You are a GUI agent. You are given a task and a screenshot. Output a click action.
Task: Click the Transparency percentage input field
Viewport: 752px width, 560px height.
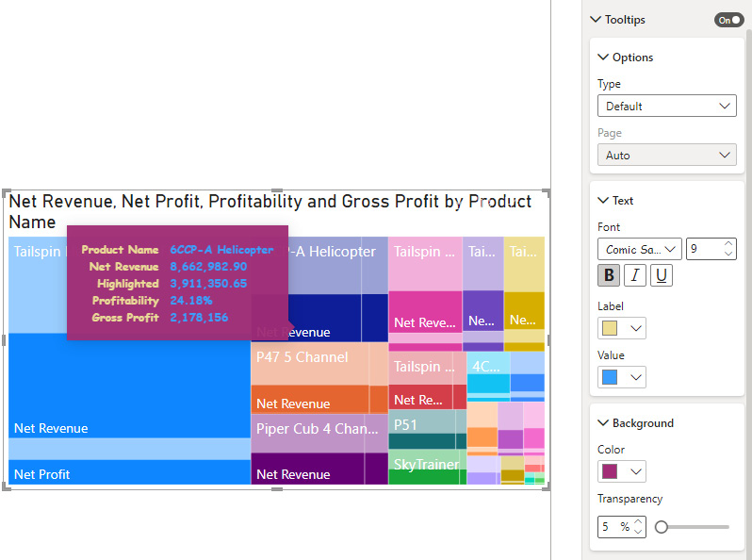pos(612,527)
